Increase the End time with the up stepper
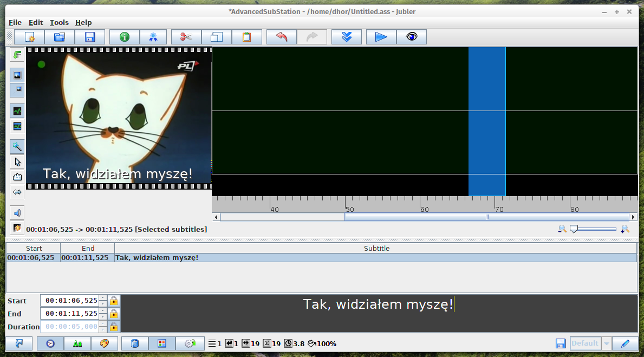 coord(103,310)
